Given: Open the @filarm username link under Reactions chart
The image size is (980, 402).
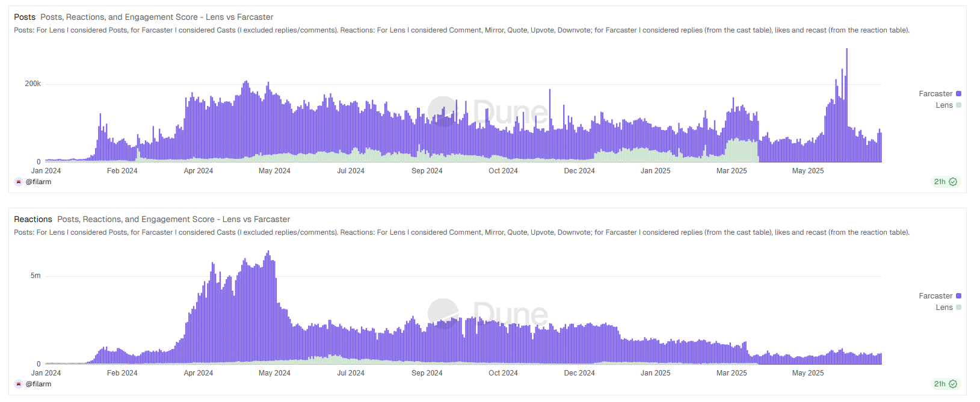Looking at the screenshot, I should pyautogui.click(x=39, y=384).
